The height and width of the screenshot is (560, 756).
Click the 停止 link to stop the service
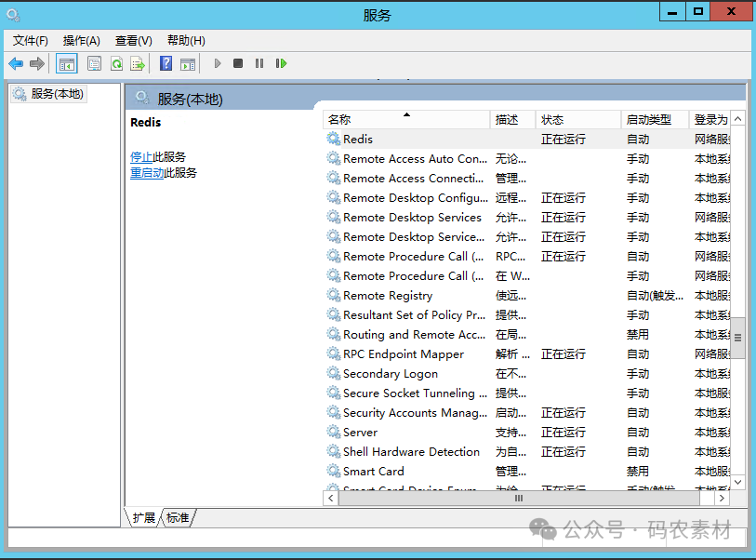point(141,157)
